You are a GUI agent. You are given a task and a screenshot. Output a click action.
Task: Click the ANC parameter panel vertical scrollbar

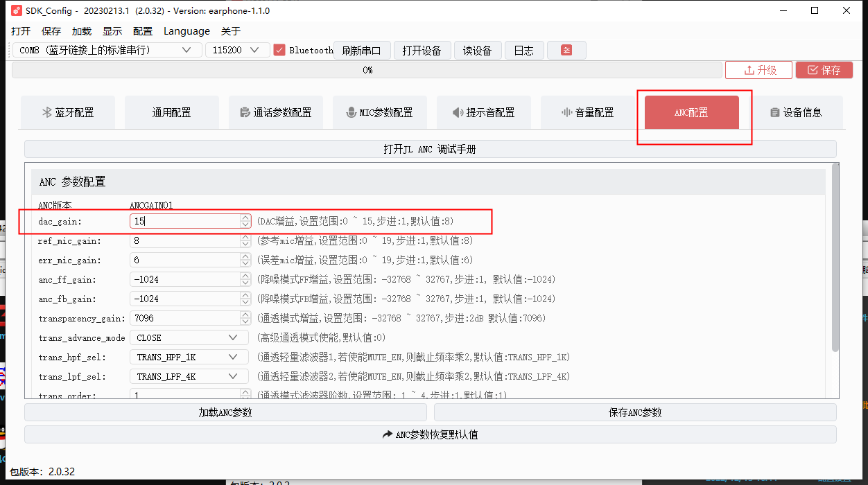coord(835,256)
